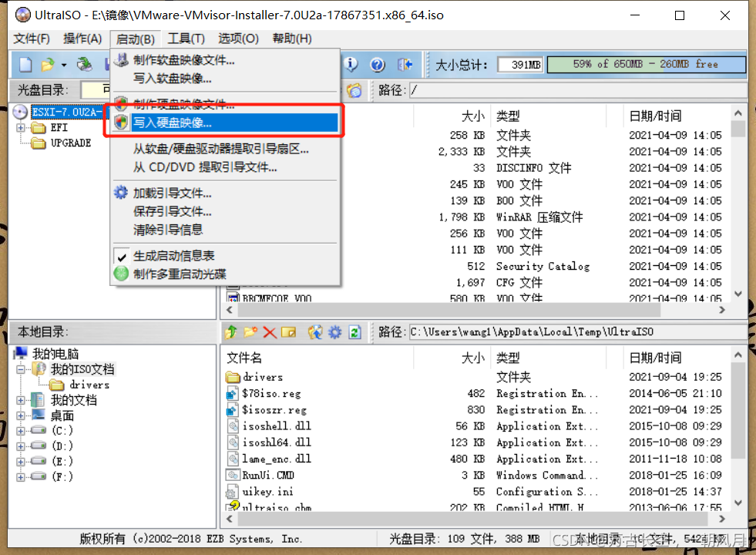Select RunUi.CMD in file list

click(268, 476)
